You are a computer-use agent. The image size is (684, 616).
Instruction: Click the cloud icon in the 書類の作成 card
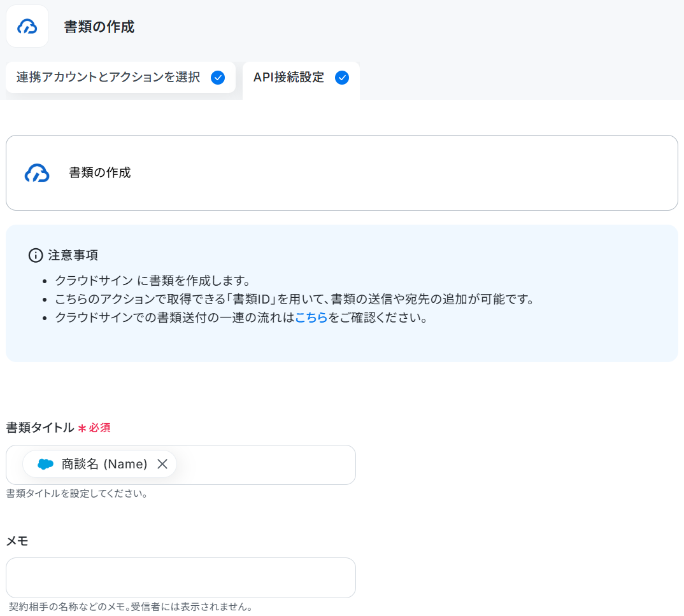click(x=37, y=172)
